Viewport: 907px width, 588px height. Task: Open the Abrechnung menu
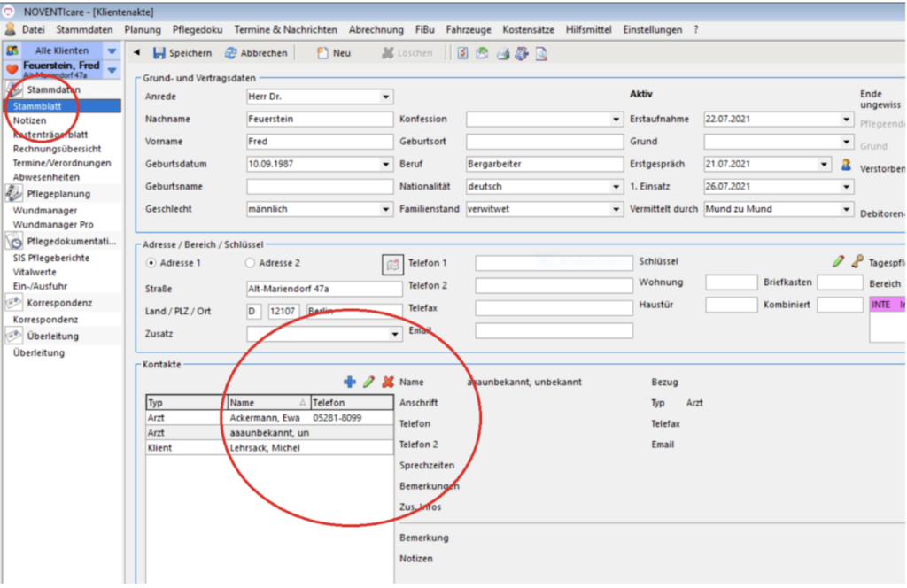pos(376,29)
